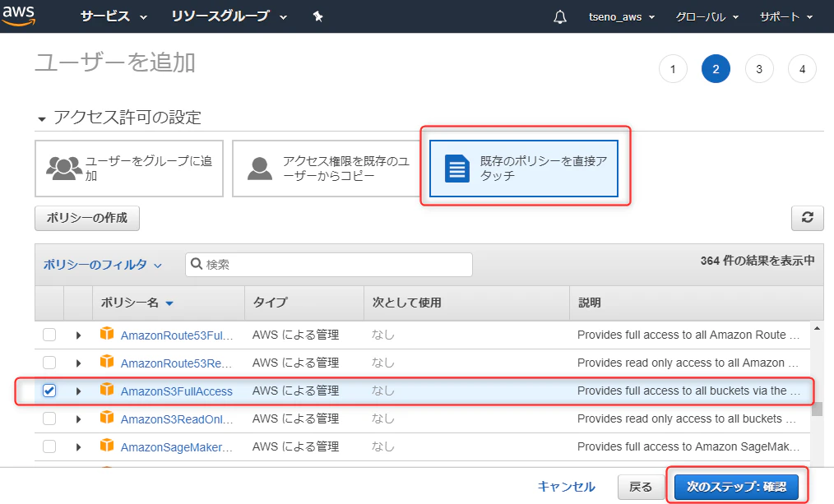This screenshot has width=834, height=504.
Task: Open the AmazonRoute53Re... policy link
Action: [x=177, y=363]
